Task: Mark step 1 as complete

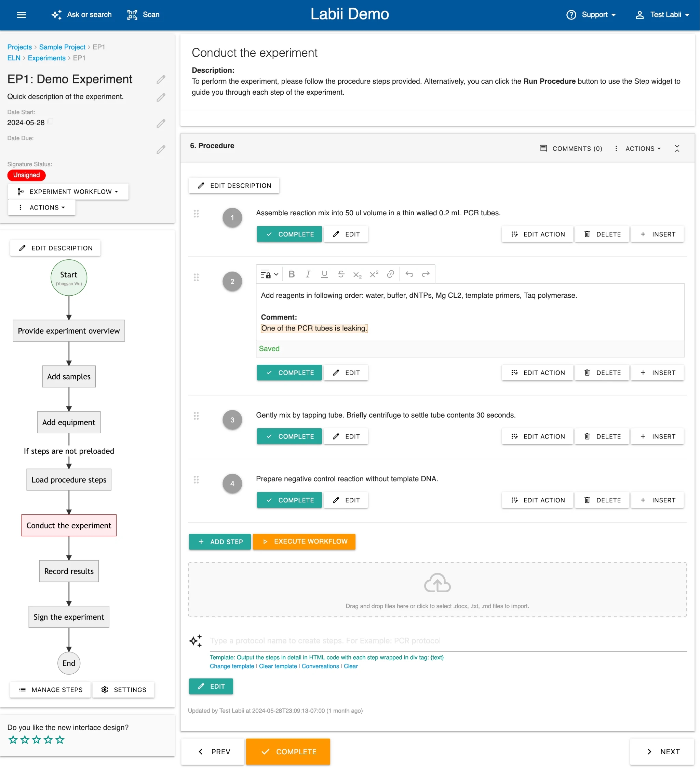Action: click(289, 234)
